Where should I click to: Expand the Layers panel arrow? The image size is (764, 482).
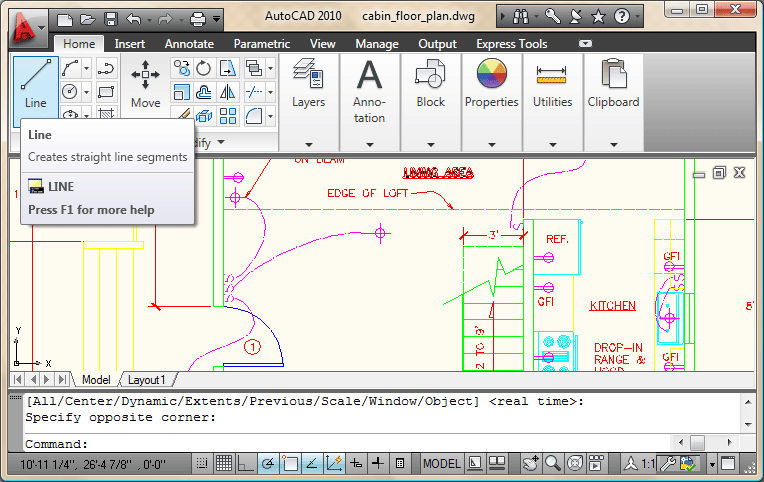[309, 145]
